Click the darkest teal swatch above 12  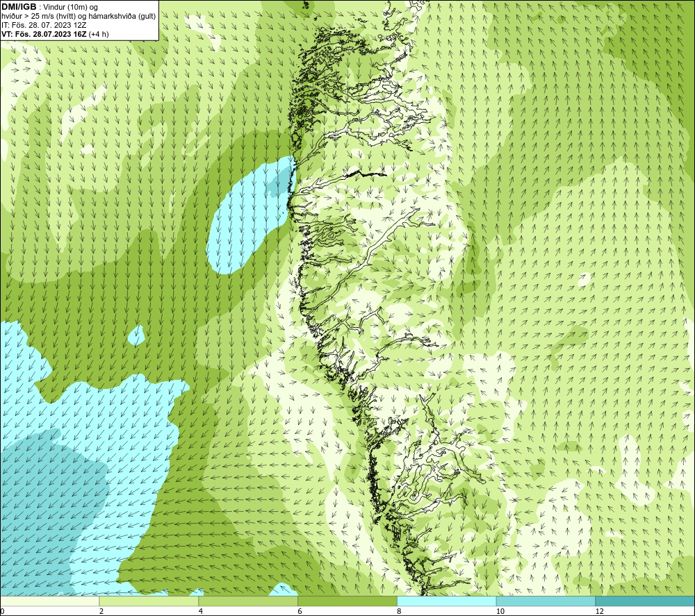[645, 601]
